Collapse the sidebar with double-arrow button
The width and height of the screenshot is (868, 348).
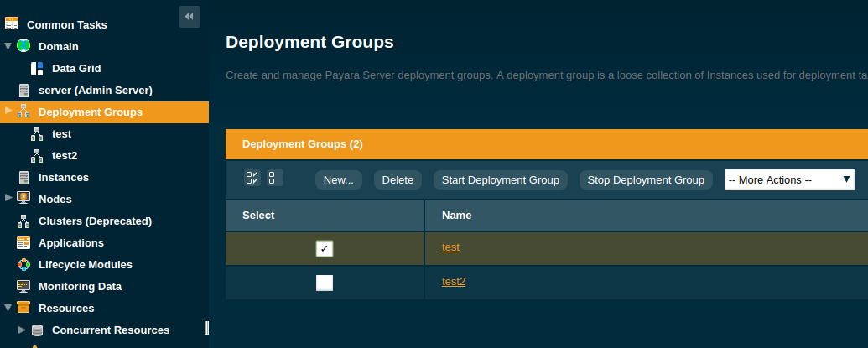click(190, 17)
